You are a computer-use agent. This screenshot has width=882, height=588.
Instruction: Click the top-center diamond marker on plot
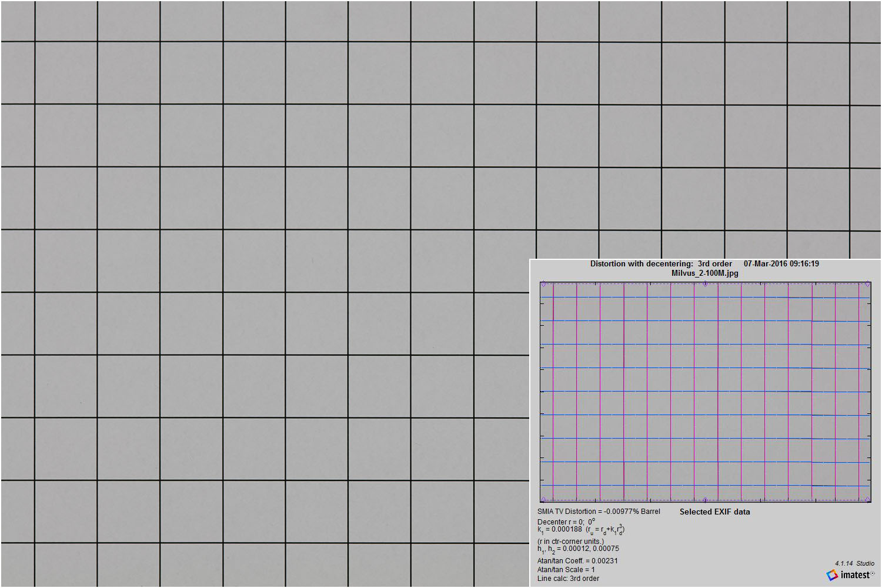point(705,284)
